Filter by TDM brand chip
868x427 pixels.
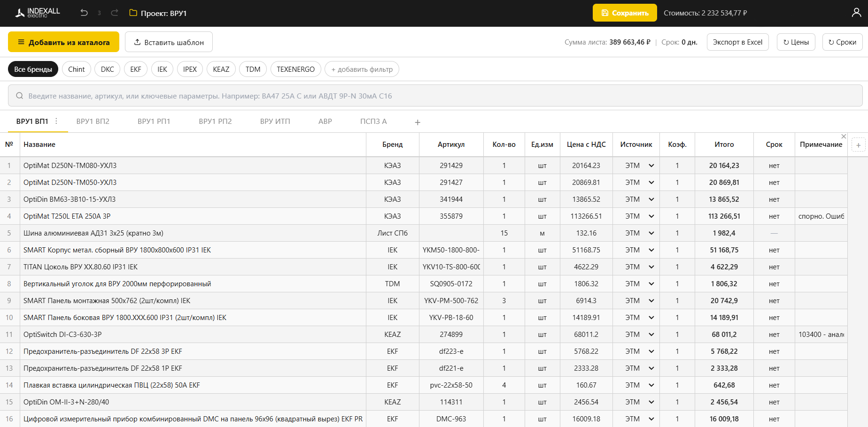[x=253, y=69]
